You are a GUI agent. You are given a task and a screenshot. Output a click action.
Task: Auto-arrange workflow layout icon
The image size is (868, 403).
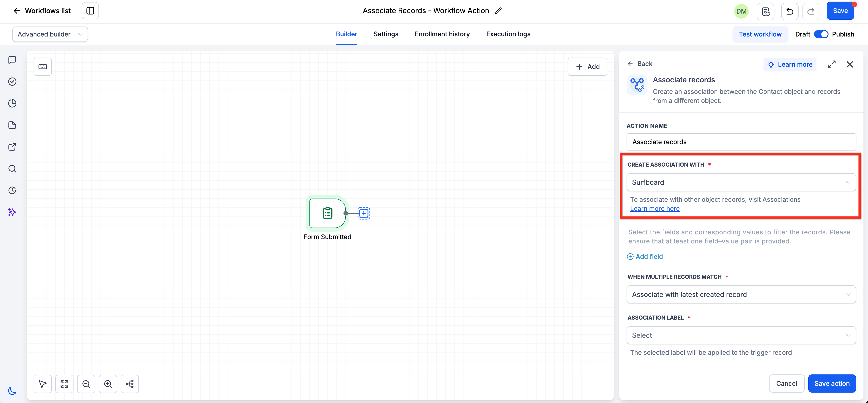click(x=130, y=384)
